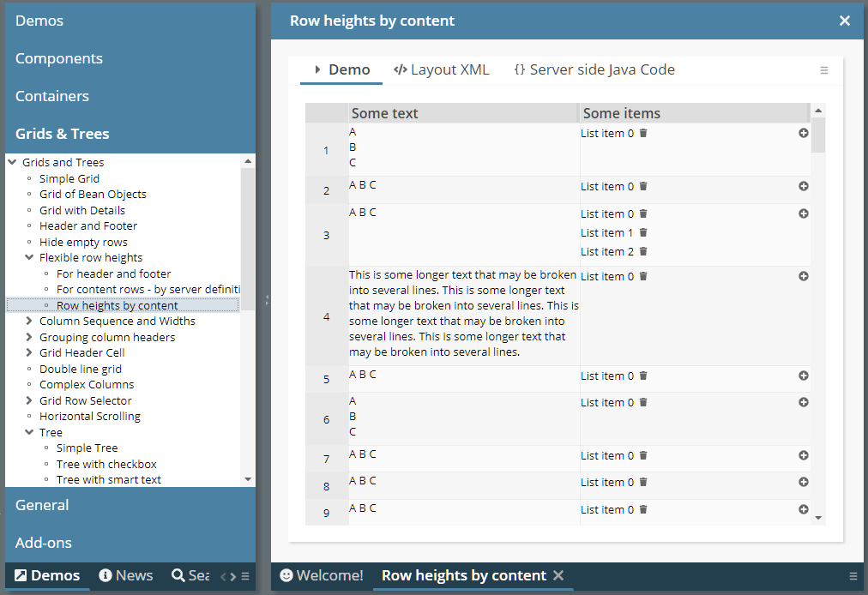
Task: Expand Column Sequence and Widths node
Action: tap(29, 322)
